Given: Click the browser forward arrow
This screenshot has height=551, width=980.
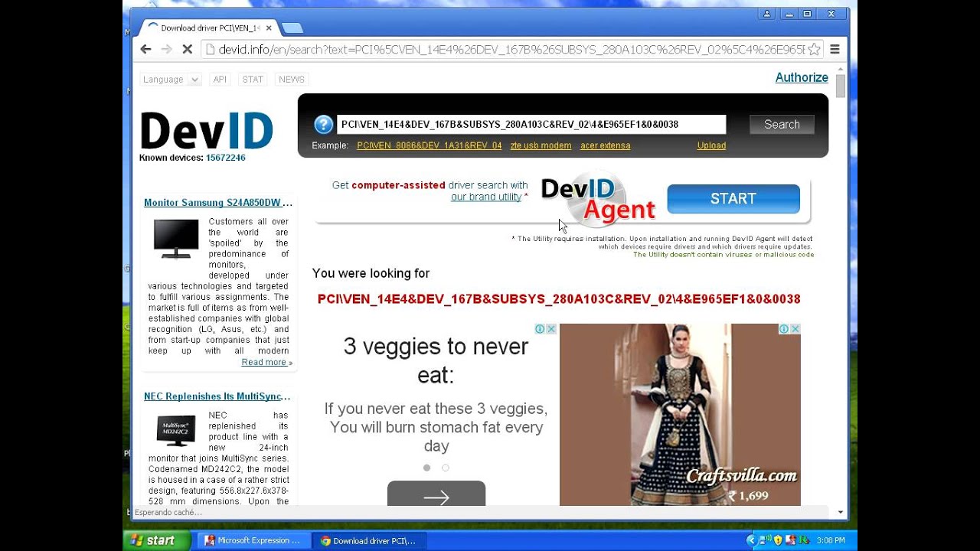Looking at the screenshot, I should [166, 49].
